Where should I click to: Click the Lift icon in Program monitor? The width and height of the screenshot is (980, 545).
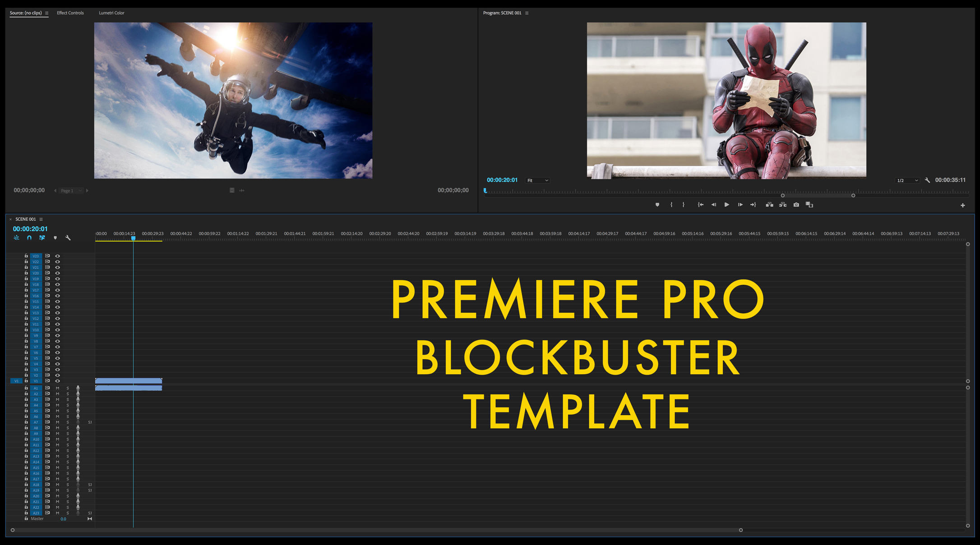coord(770,204)
